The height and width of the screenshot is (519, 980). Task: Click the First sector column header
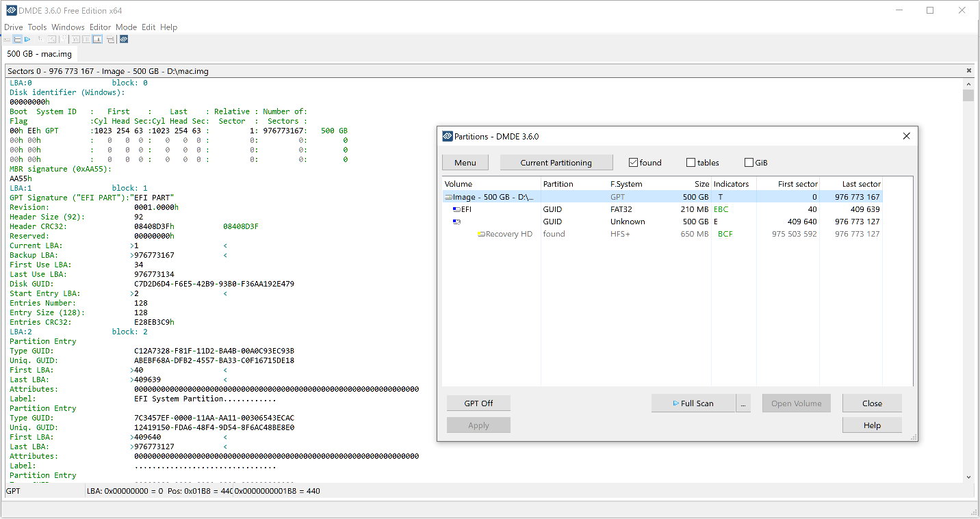click(x=788, y=184)
